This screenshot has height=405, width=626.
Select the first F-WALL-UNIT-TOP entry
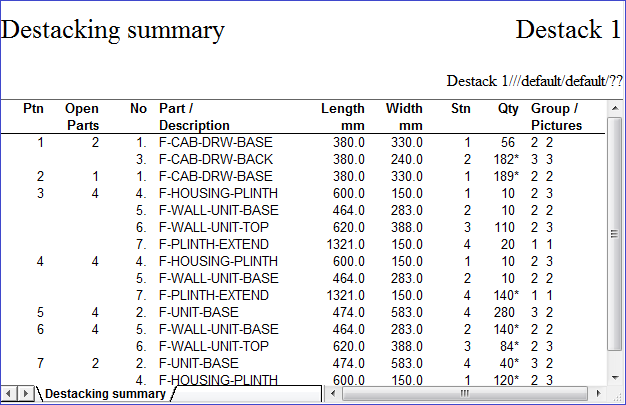click(x=212, y=227)
